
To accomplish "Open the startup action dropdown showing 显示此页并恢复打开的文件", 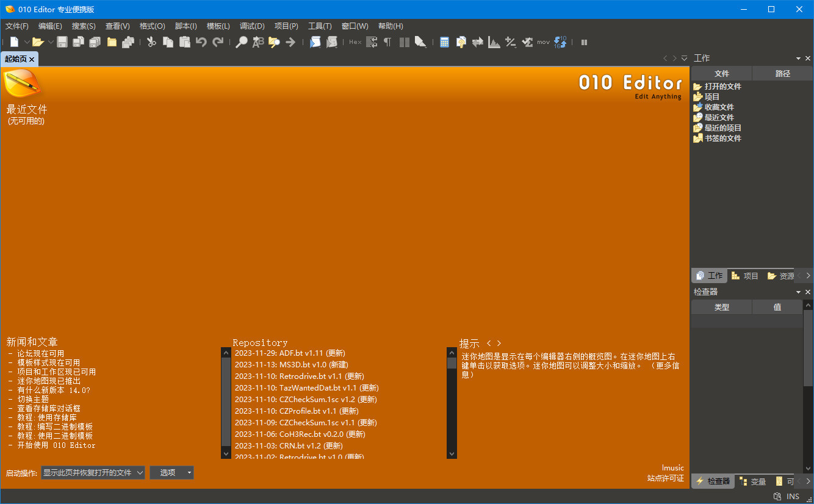I will point(93,472).
